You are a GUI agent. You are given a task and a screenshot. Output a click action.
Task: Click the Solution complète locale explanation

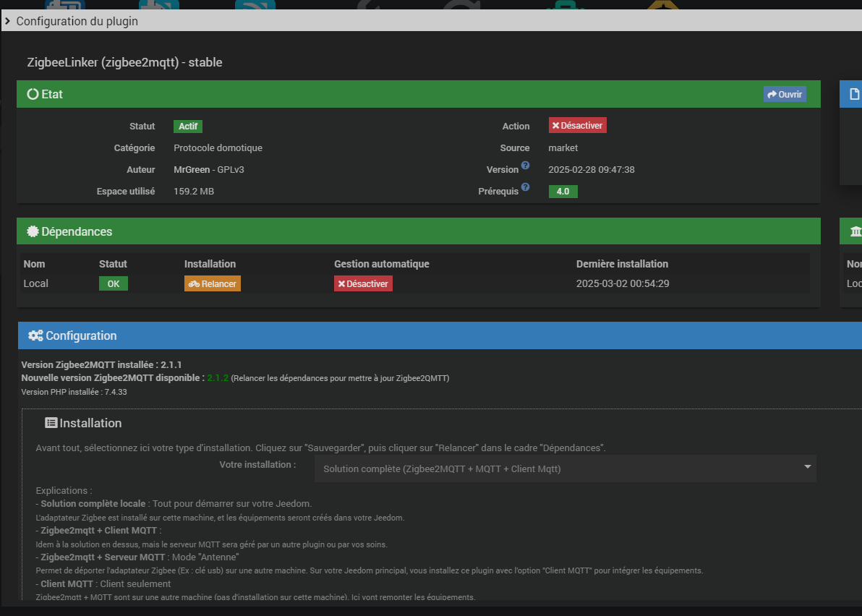click(174, 503)
